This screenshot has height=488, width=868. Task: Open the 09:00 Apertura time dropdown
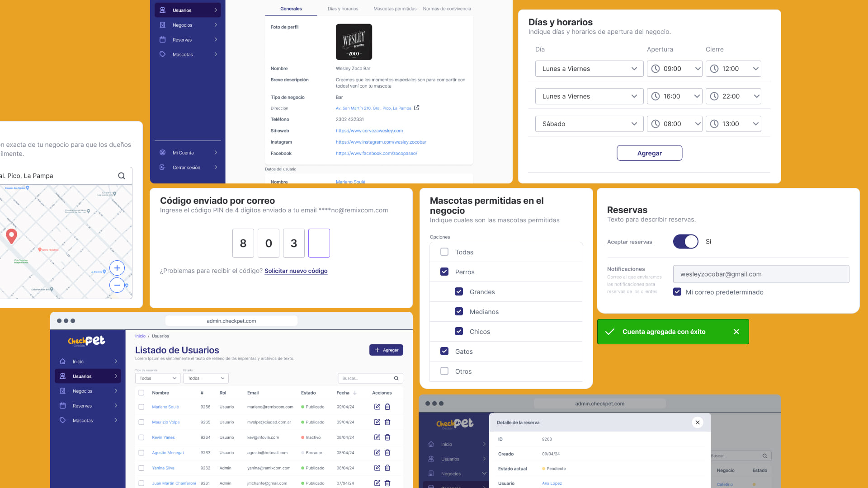point(675,69)
